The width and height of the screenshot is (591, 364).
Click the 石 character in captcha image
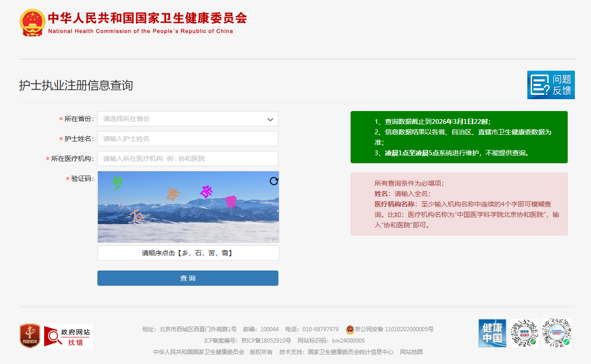[137, 216]
